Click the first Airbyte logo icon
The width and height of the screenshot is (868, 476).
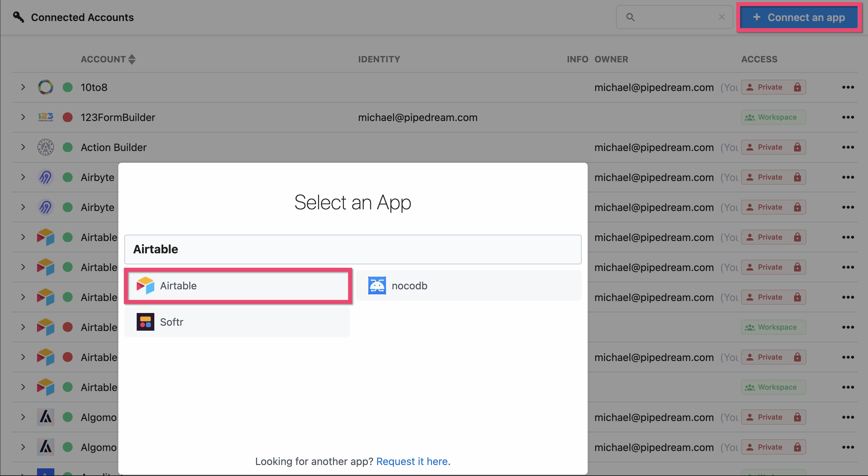point(45,177)
